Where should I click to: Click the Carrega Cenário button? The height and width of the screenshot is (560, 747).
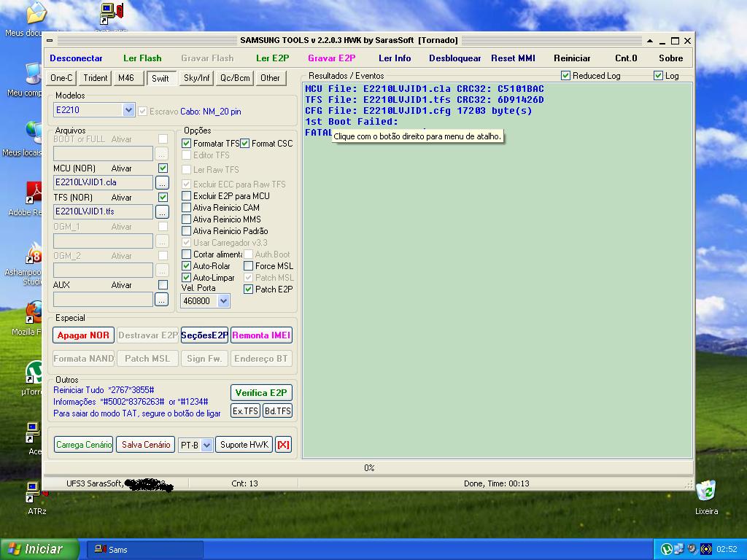pyautogui.click(x=83, y=445)
